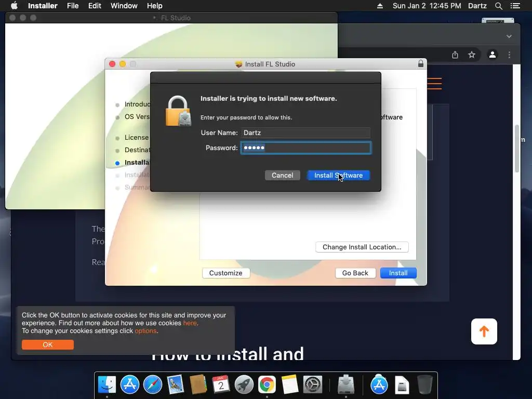Open the Installer application menu
The image size is (532, 399).
(x=43, y=6)
